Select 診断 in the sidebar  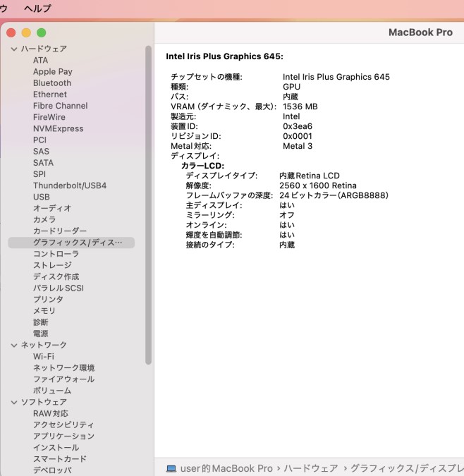pos(41,322)
